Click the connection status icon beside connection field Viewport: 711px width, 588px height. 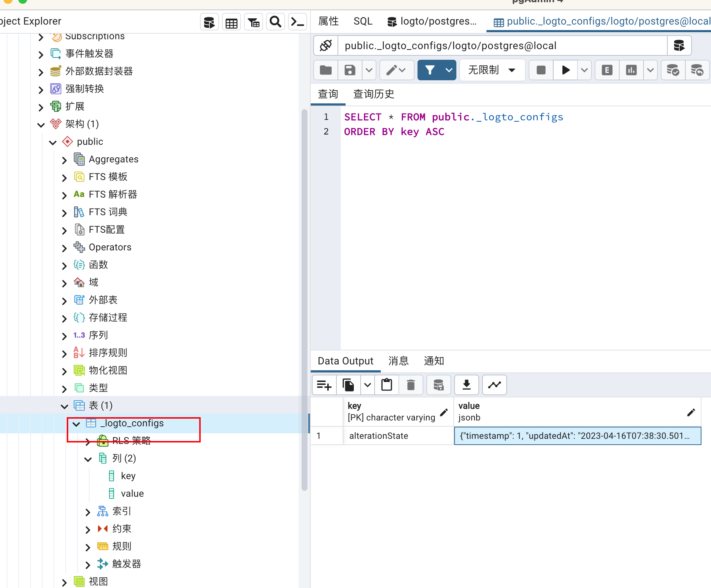(x=326, y=45)
